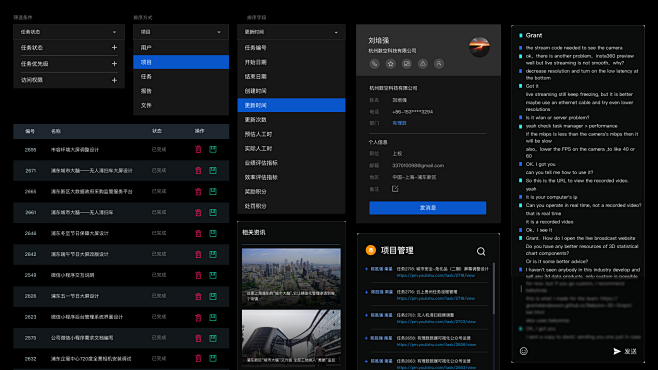Image resolution: width=658 pixels, height=370 pixels.
Task: Open the 任务状态 filter dropdown
Action: click(x=69, y=32)
